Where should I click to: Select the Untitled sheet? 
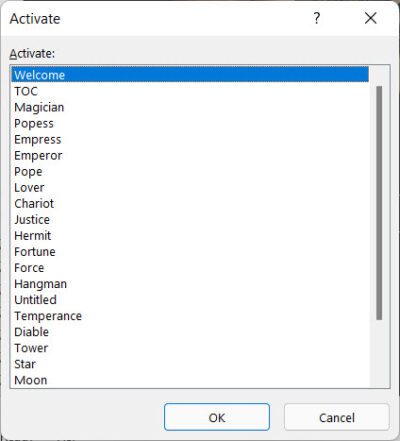[190, 300]
